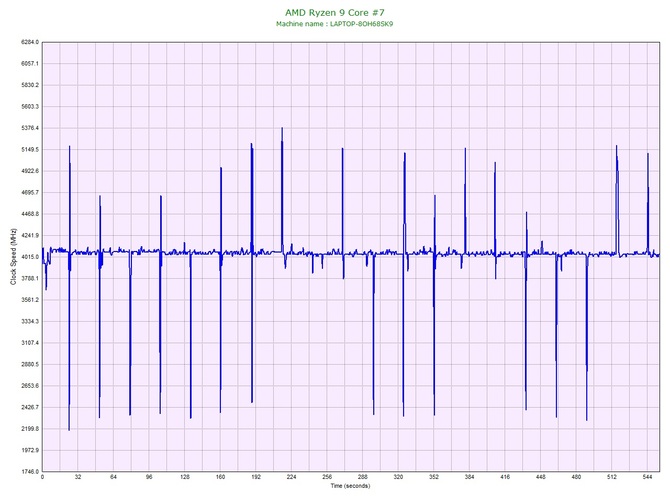Click the 2880.5 y-axis value
Image resolution: width=670 pixels, height=503 pixels.
point(29,365)
